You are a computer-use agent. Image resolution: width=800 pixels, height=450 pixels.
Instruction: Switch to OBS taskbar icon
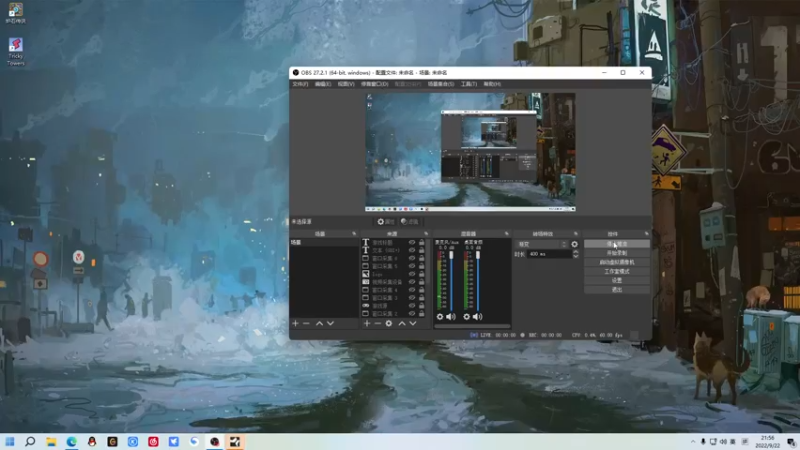point(214,441)
